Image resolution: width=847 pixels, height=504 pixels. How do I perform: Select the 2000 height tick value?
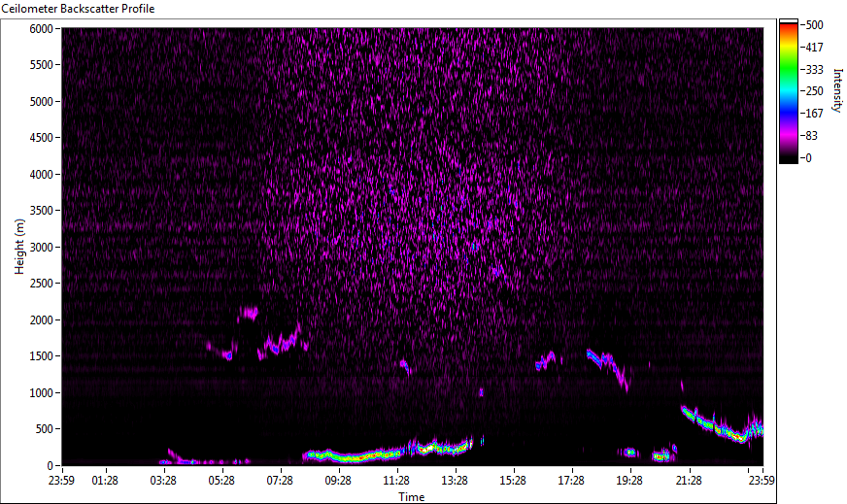coord(41,320)
